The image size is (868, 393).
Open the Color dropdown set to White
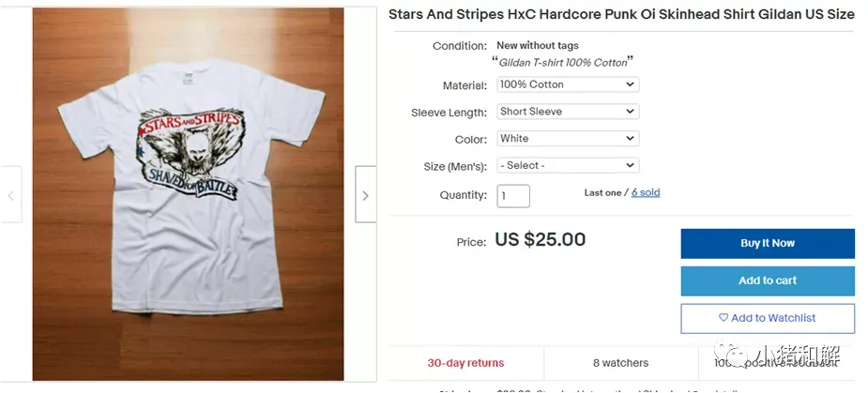(x=568, y=139)
